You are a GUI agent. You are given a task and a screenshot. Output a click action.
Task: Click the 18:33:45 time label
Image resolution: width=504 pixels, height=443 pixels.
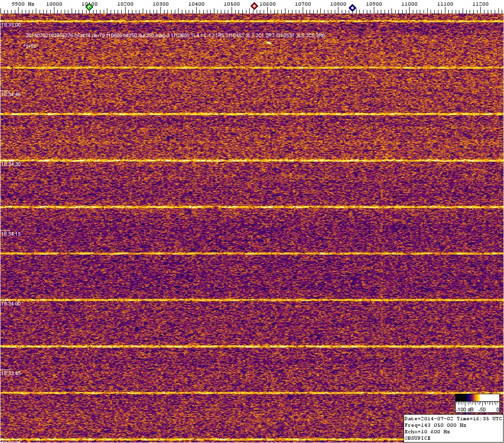click(11, 373)
